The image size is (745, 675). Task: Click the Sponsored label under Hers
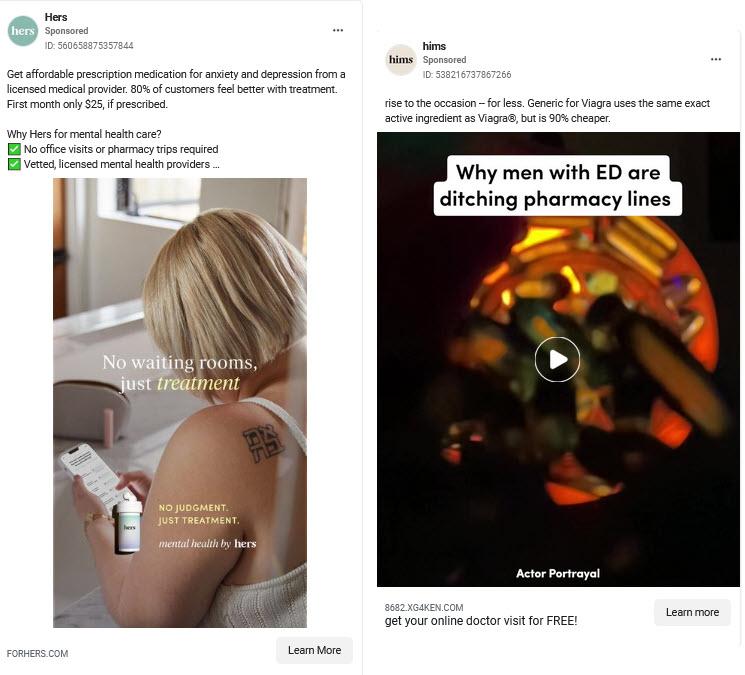(67, 31)
